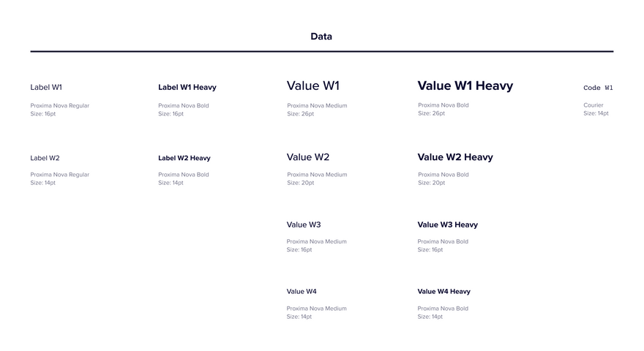Click the horizontal divider line below Data
The width and height of the screenshot is (644, 351).
(x=322, y=51)
